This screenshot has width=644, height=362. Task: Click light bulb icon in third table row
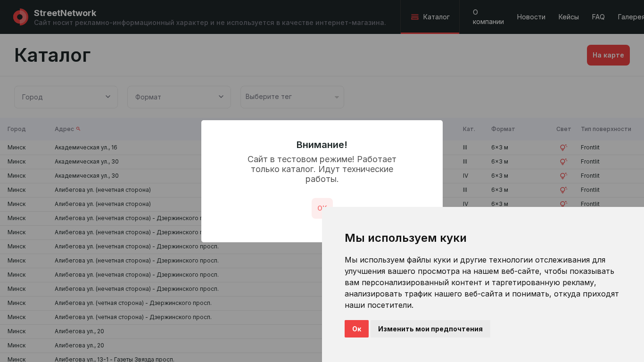[563, 176]
